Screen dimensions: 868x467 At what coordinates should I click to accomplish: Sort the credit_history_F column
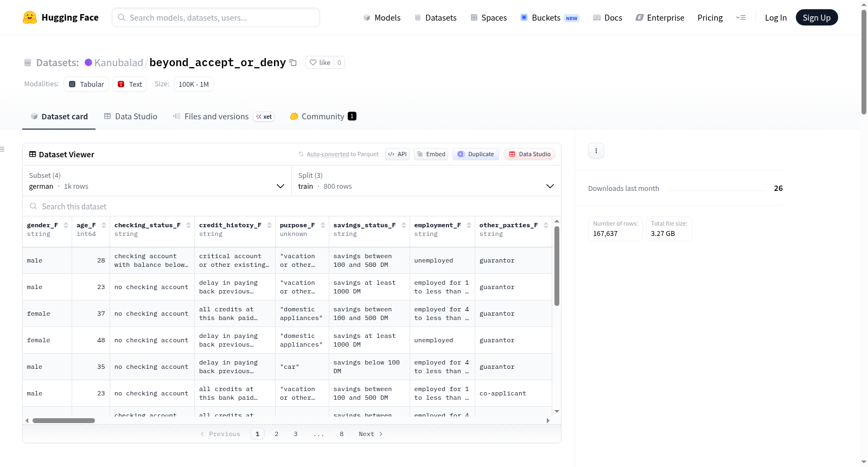point(269,225)
